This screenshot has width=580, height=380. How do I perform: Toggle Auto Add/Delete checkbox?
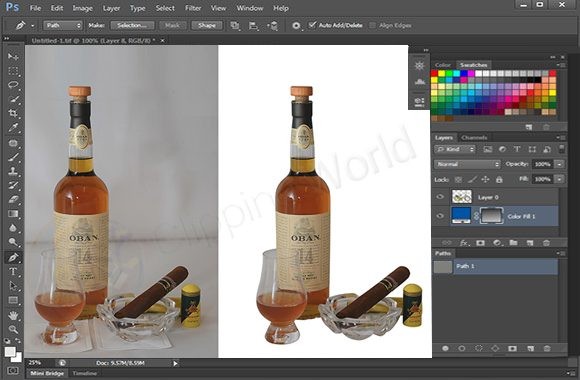(x=312, y=25)
